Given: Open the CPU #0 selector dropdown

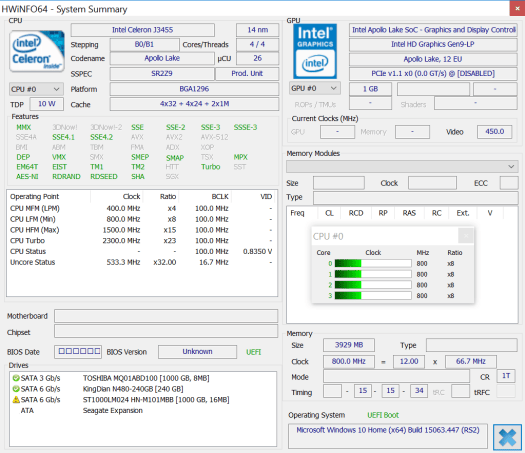Looking at the screenshot, I should click(36, 89).
